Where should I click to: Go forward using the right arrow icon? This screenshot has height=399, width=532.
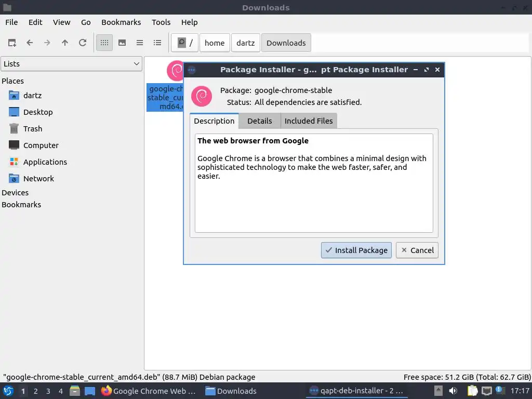pyautogui.click(x=47, y=43)
